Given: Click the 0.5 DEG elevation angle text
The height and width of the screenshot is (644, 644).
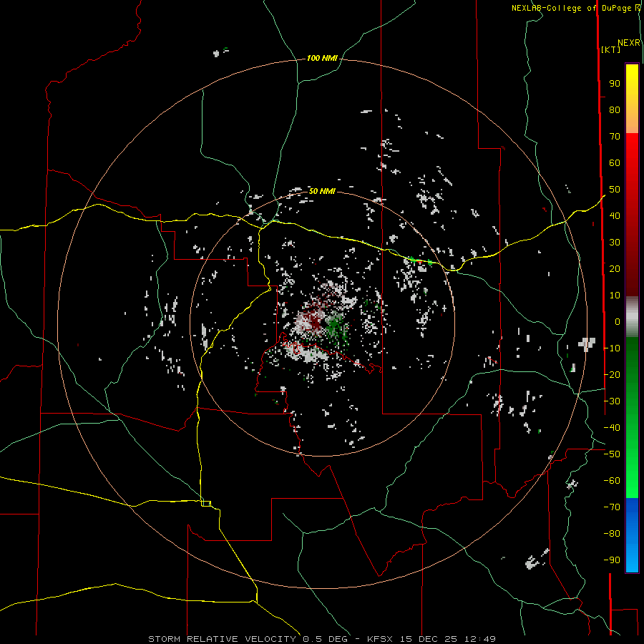Looking at the screenshot, I should [x=326, y=639].
